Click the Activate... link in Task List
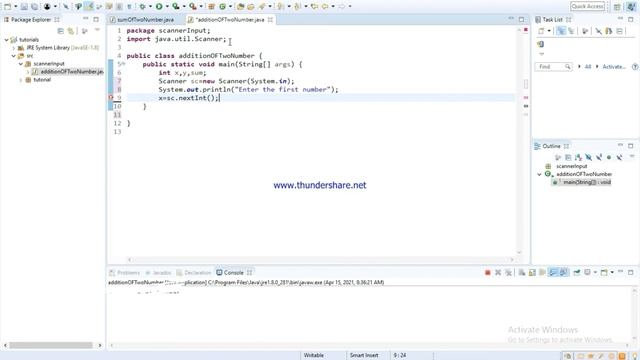This screenshot has height=360, width=640. pyautogui.click(x=614, y=67)
